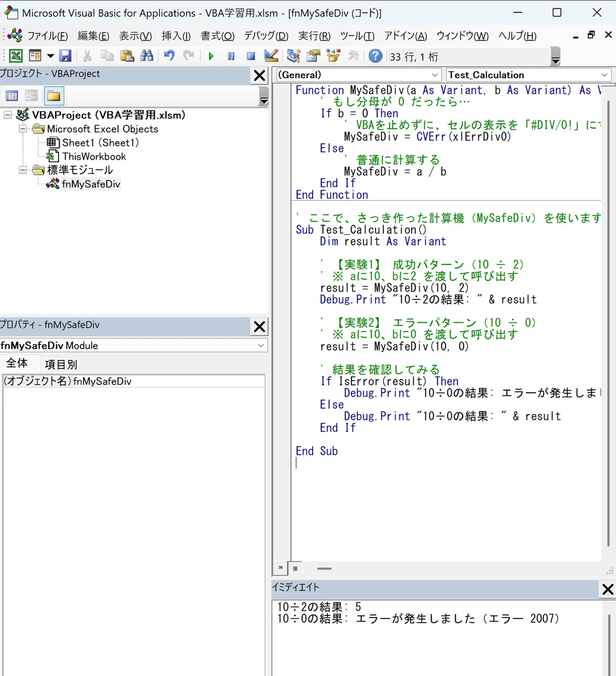The width and height of the screenshot is (616, 676).
Task: Select the fnMySafeDiv module
Action: (x=91, y=184)
